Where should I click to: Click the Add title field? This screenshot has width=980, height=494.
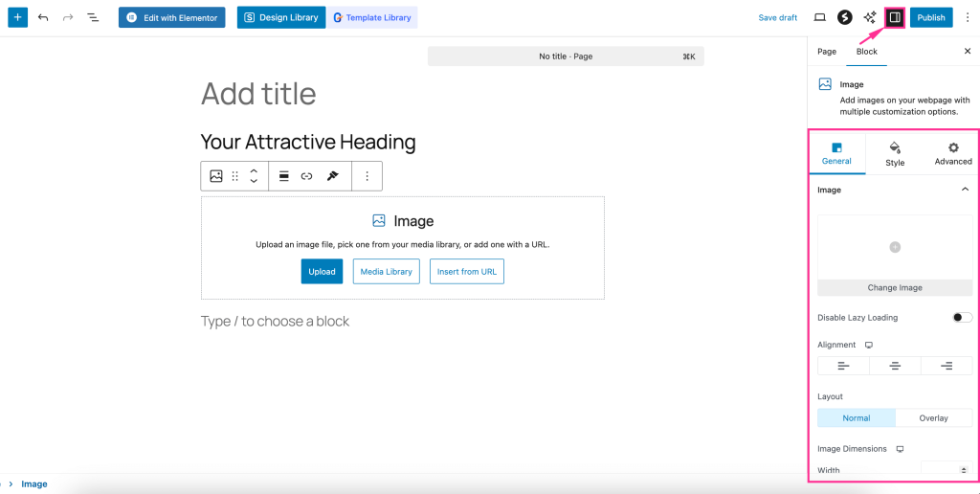258,94
